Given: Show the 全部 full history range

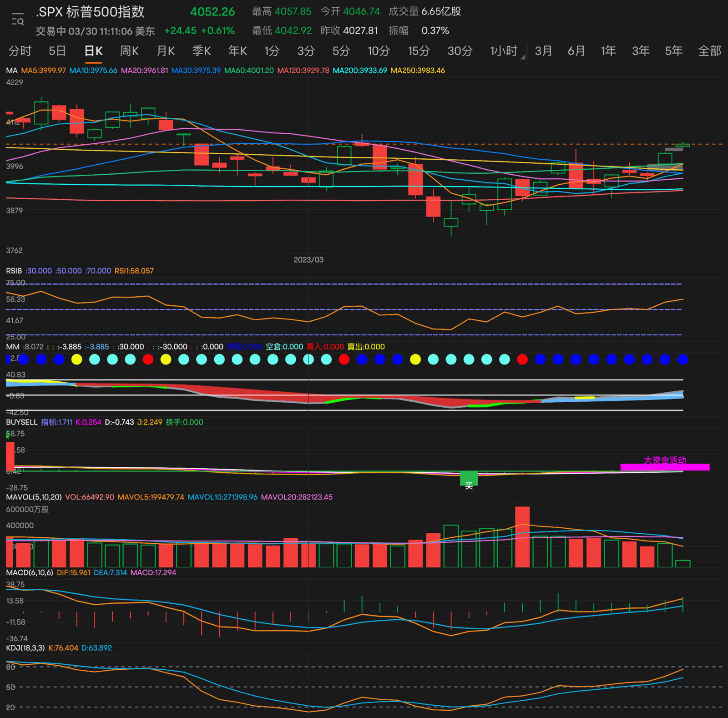Looking at the screenshot, I should pyautogui.click(x=710, y=51).
